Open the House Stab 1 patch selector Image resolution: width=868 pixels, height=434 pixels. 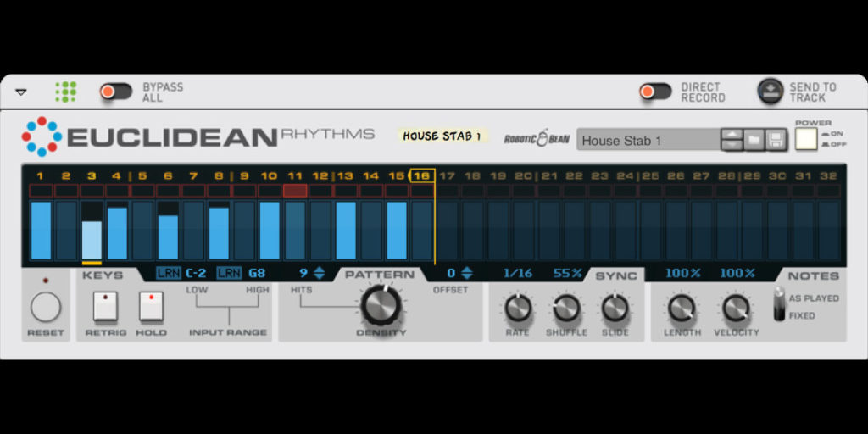pyautogui.click(x=648, y=141)
